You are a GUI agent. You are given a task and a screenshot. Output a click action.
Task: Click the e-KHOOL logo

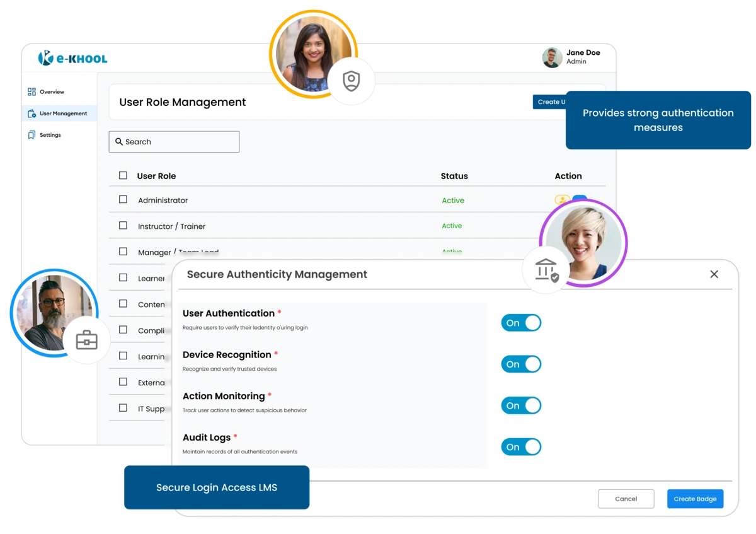[74, 57]
